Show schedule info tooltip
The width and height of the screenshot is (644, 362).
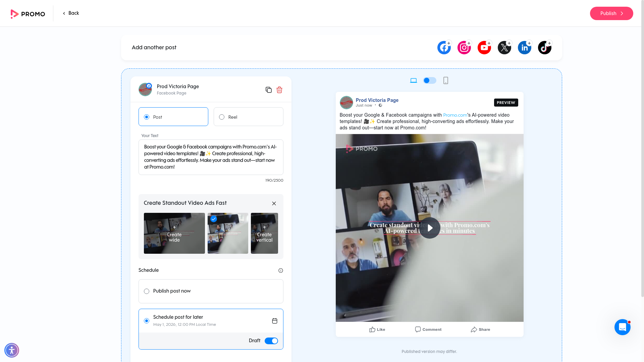(x=281, y=270)
